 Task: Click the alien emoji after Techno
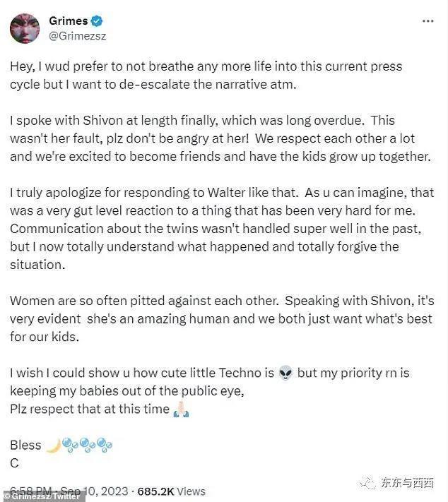click(x=285, y=373)
